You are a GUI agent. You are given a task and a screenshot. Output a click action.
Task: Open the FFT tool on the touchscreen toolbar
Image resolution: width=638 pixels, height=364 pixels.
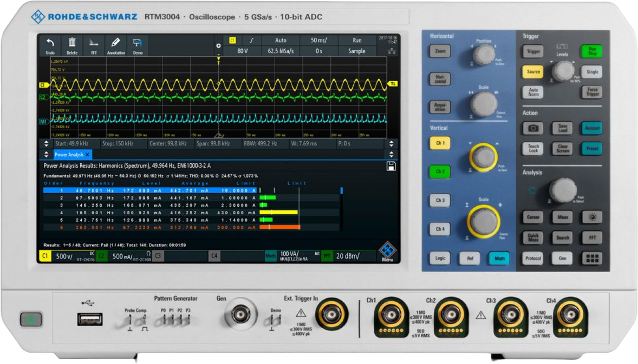point(94,45)
